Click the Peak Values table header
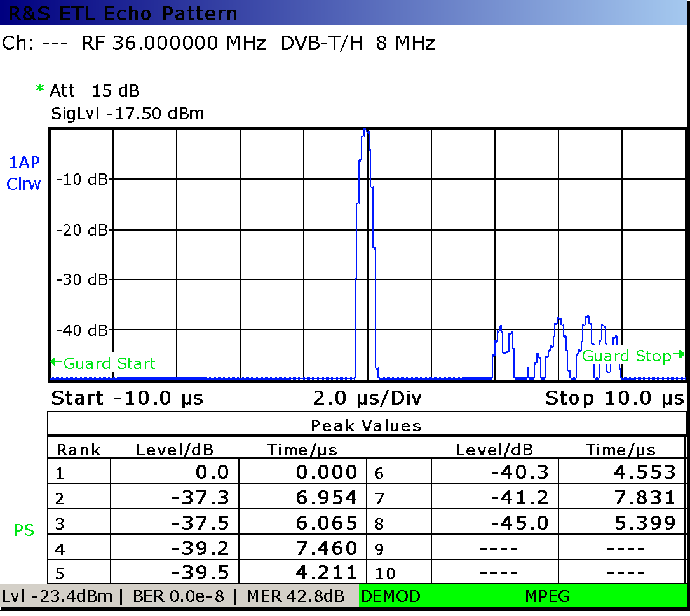690x616 pixels. [x=366, y=425]
